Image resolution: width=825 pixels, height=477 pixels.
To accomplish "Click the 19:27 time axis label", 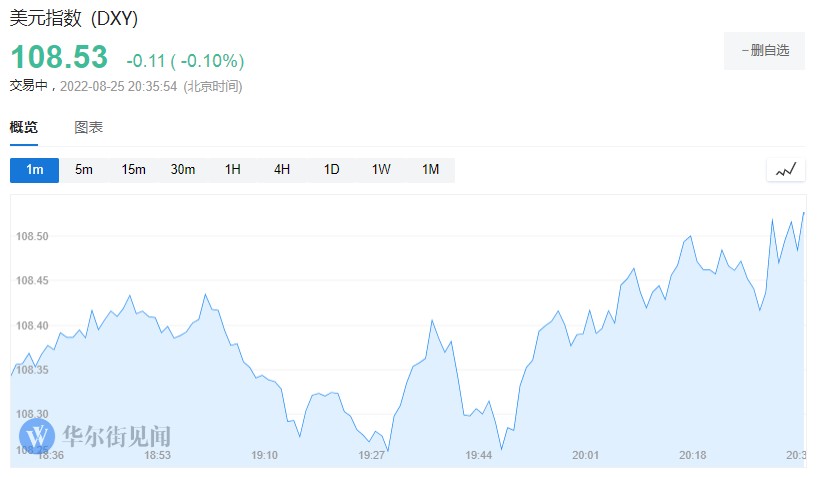I will pos(371,455).
